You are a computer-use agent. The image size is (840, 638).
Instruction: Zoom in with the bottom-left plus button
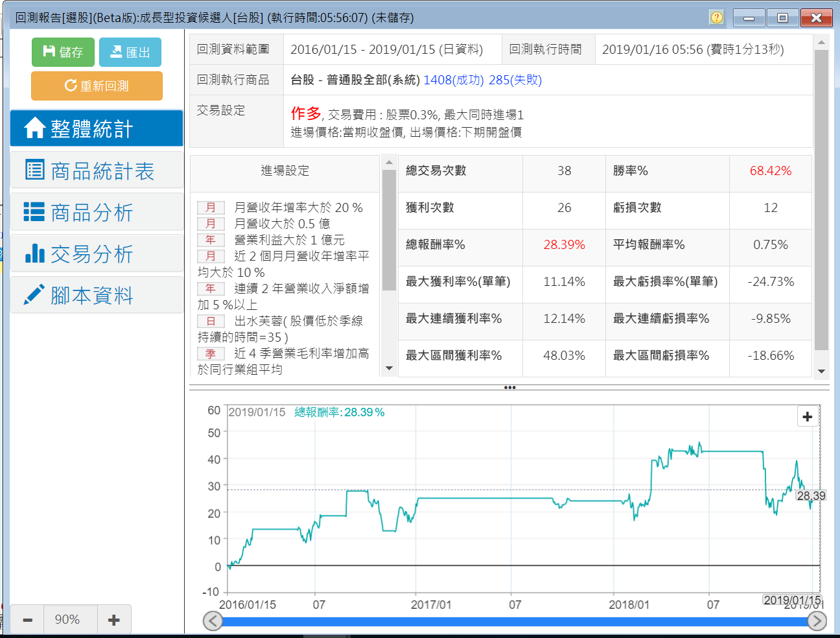pyautogui.click(x=114, y=620)
